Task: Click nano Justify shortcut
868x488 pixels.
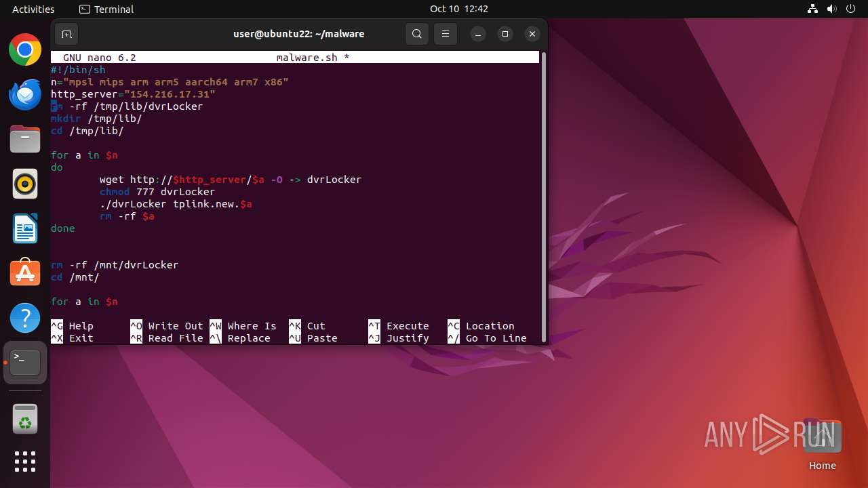Action: 399,338
